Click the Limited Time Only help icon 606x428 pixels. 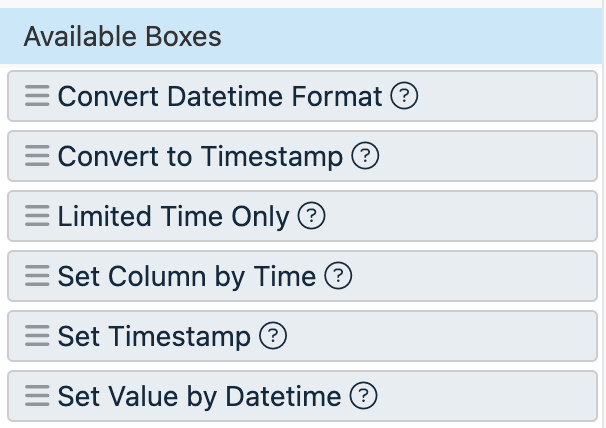coord(312,217)
